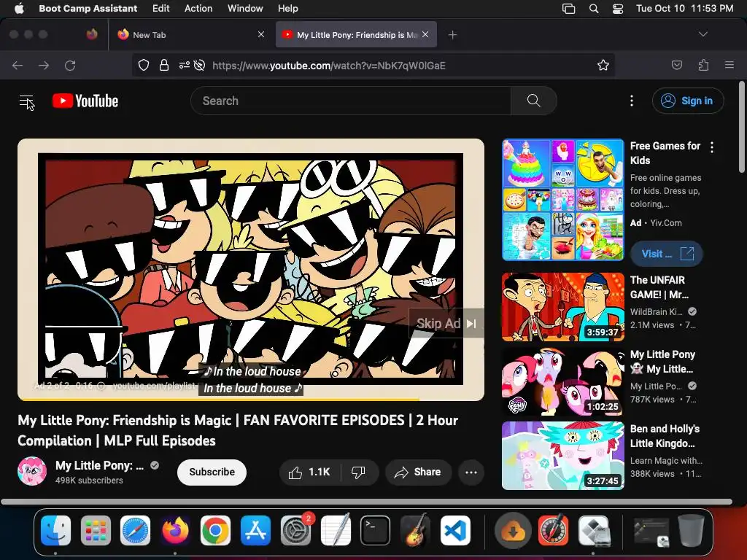The image size is (747, 560).
Task: Open the Help menu
Action: (x=287, y=9)
